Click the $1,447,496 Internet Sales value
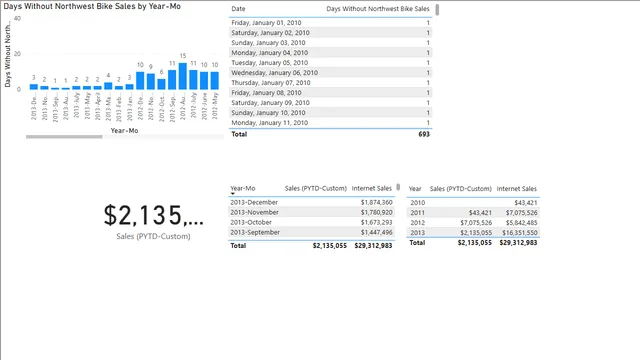This screenshot has width=640, height=360. 376,232
